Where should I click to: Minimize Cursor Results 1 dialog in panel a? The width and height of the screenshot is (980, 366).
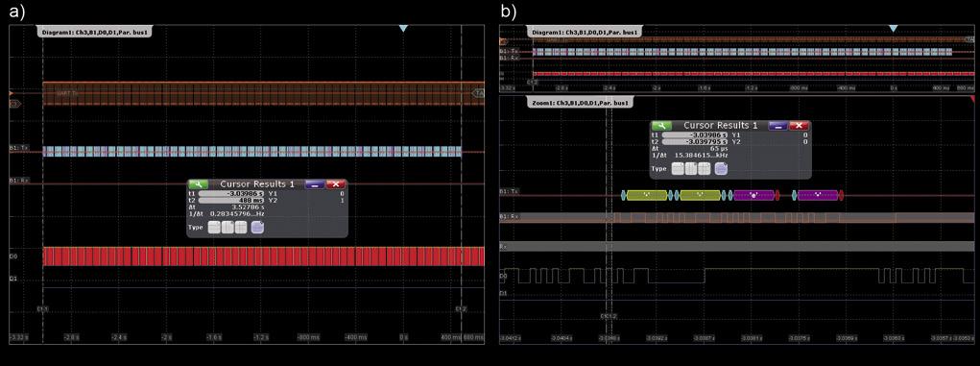pos(315,184)
